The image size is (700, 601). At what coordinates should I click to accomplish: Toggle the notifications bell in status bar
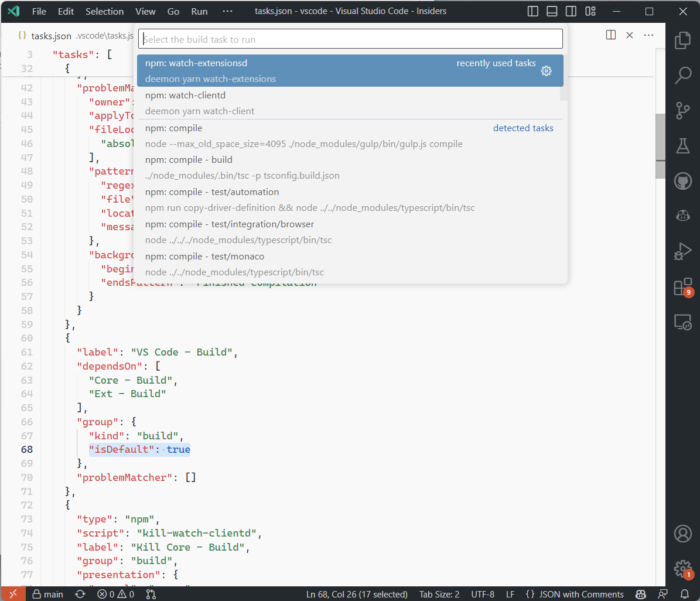tap(683, 594)
